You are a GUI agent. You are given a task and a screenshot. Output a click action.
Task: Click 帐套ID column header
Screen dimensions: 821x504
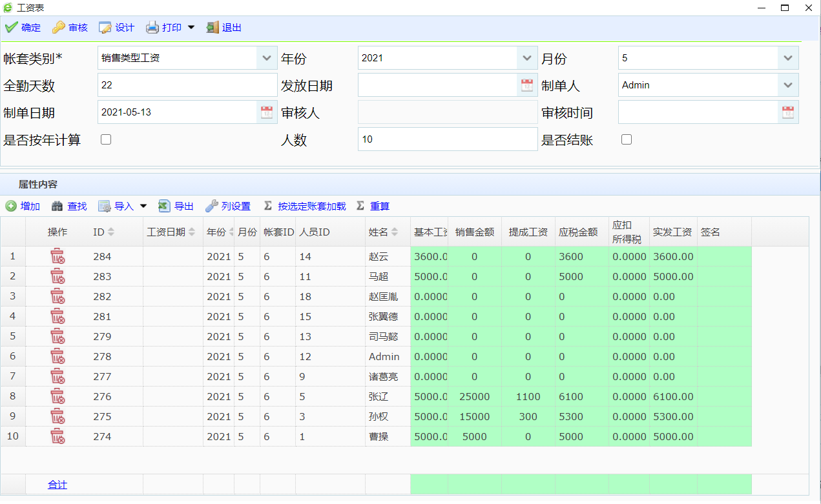pos(278,232)
